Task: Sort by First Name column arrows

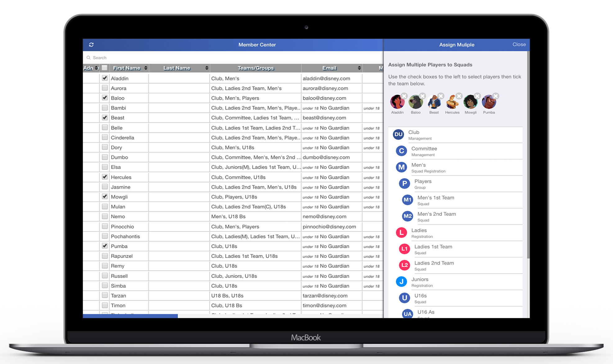Action: point(146,68)
